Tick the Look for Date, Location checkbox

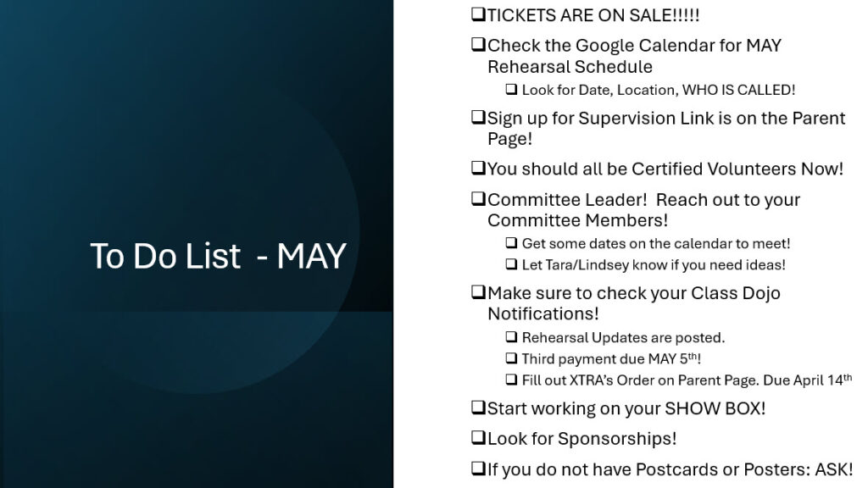click(511, 89)
